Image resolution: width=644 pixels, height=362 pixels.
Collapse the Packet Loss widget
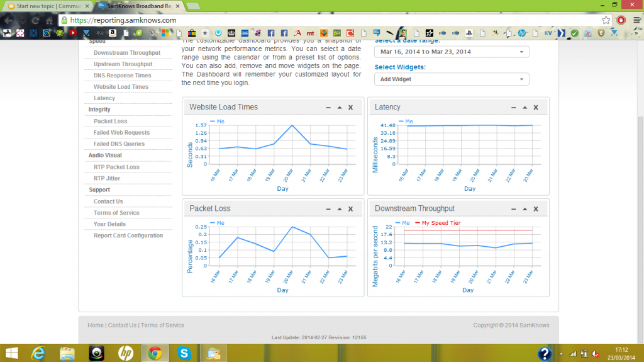click(x=328, y=209)
